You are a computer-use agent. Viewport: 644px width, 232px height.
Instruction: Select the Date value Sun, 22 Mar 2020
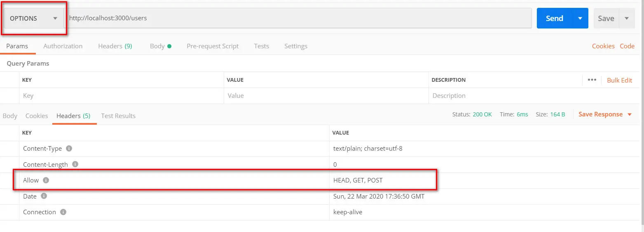click(x=379, y=196)
